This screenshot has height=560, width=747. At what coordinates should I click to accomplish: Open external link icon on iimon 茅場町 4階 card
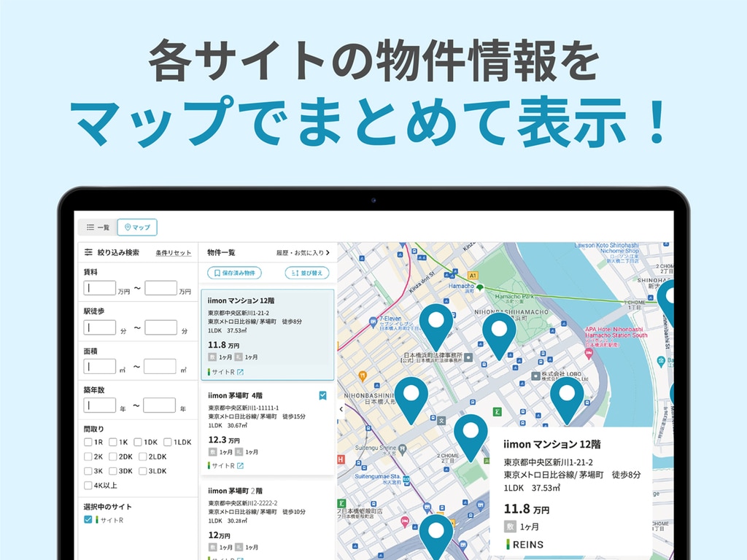[x=240, y=465]
